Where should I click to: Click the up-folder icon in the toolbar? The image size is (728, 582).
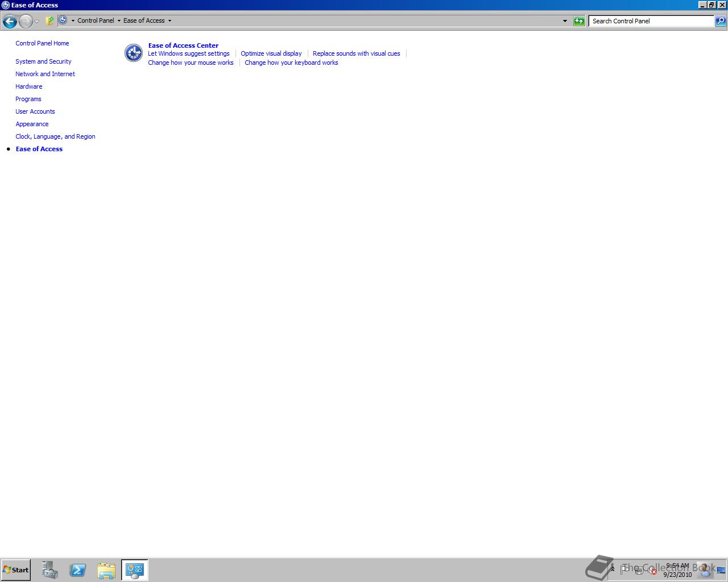click(49, 21)
